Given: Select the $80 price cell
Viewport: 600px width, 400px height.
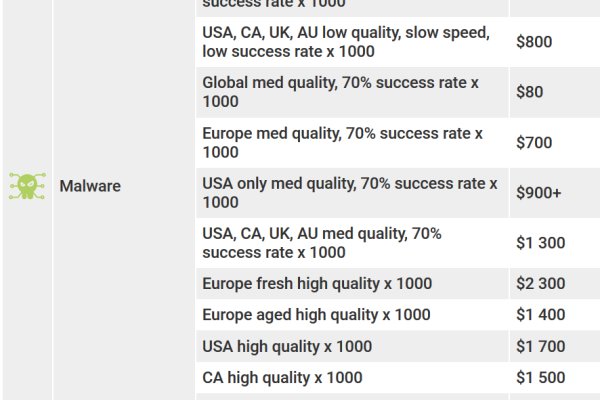Looking at the screenshot, I should tap(530, 92).
